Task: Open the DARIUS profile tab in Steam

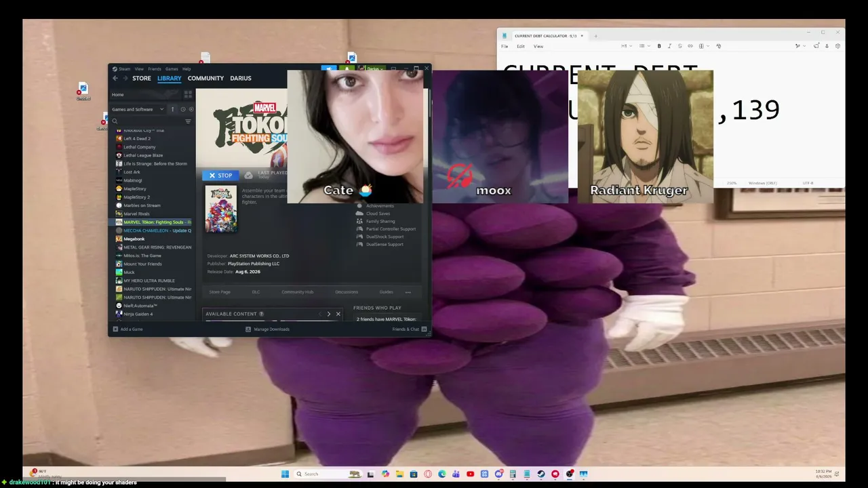Action: point(241,78)
